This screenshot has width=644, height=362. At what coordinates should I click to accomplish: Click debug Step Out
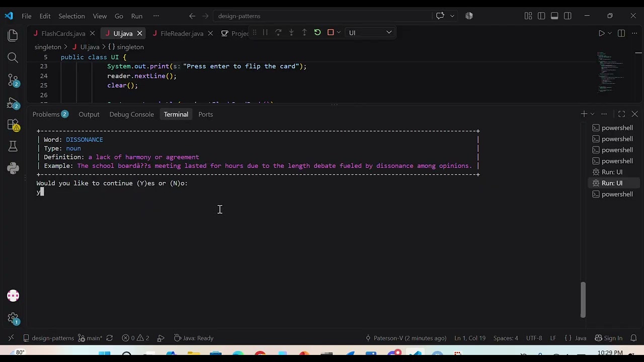pos(304,32)
